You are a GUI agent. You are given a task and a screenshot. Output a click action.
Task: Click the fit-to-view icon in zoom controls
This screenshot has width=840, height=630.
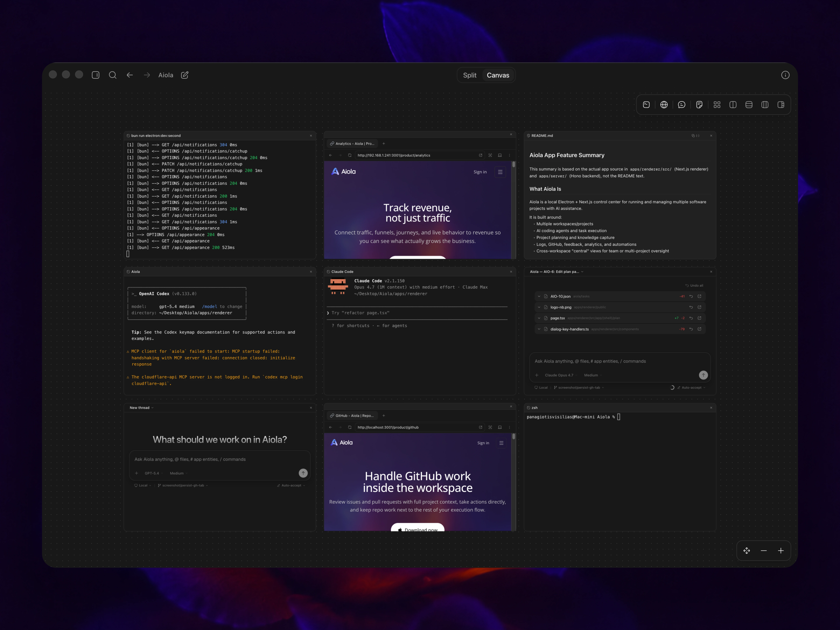[x=747, y=551]
